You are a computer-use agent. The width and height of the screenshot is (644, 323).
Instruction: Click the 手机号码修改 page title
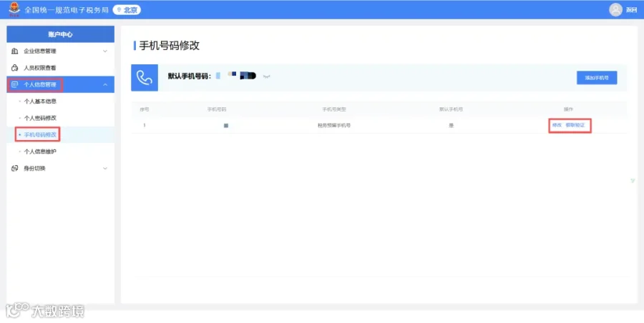(x=169, y=46)
